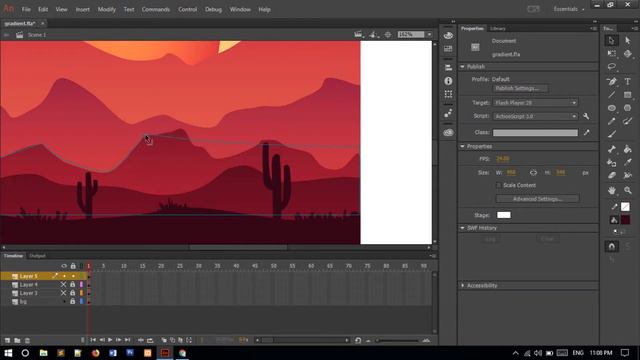This screenshot has width=640, height=360.
Task: Click the wrench icon beside Script
Action: (586, 116)
